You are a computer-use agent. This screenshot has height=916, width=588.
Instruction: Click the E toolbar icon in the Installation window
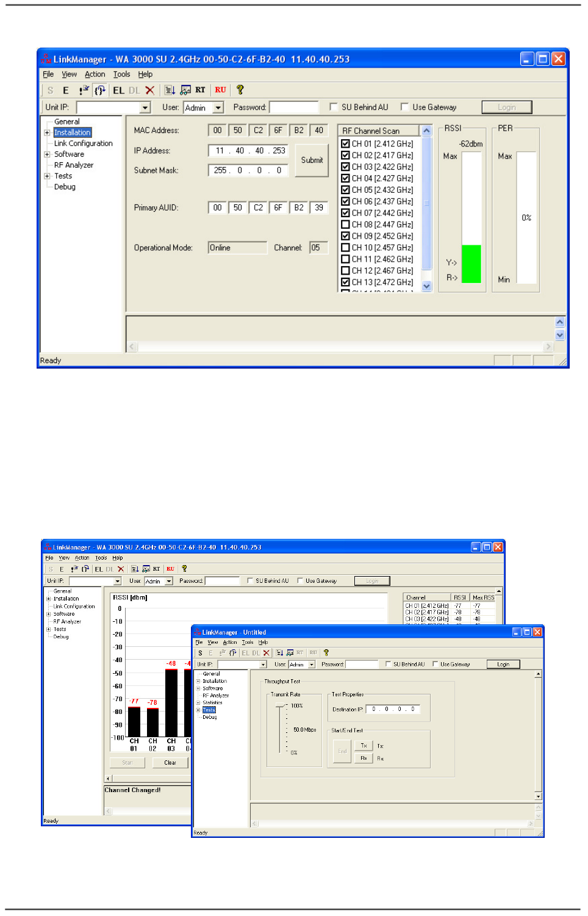(66, 90)
